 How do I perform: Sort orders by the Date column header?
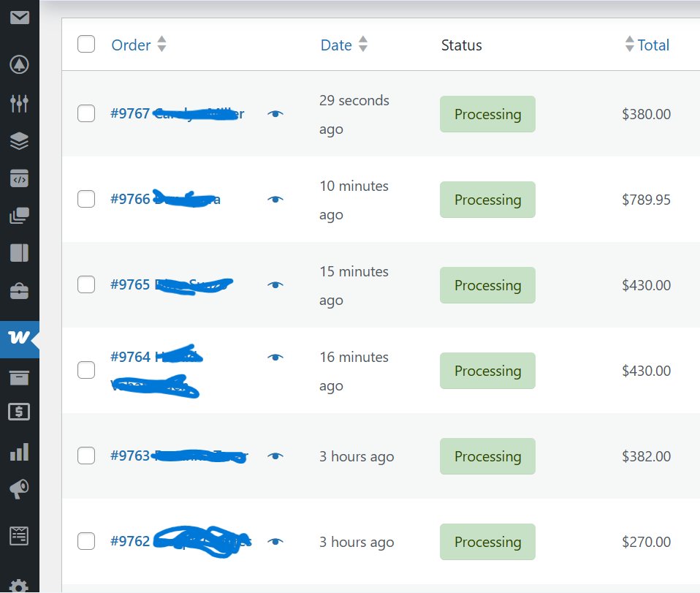[x=336, y=45]
